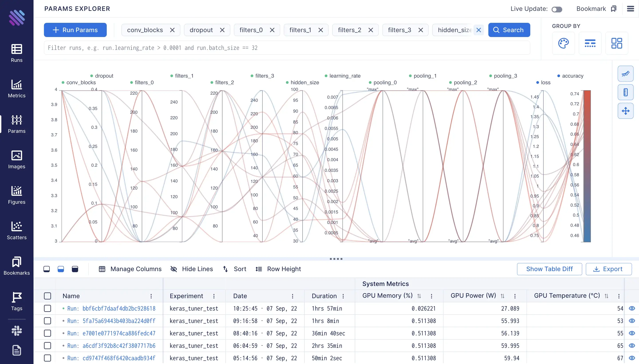Open the Sort menu in table toolbar

tap(235, 269)
